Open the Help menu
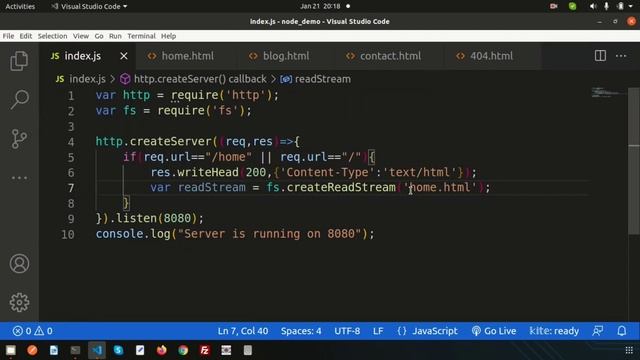Viewport: 640px width, 360px height. (168, 36)
